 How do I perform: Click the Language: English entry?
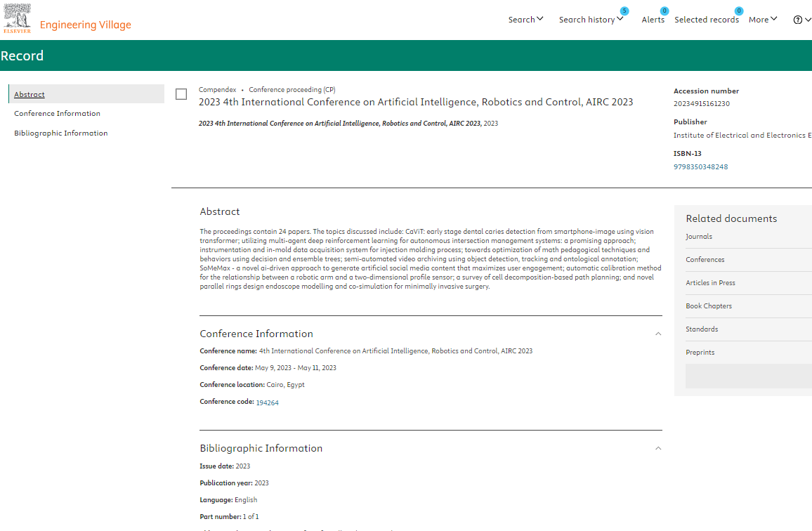pos(228,500)
